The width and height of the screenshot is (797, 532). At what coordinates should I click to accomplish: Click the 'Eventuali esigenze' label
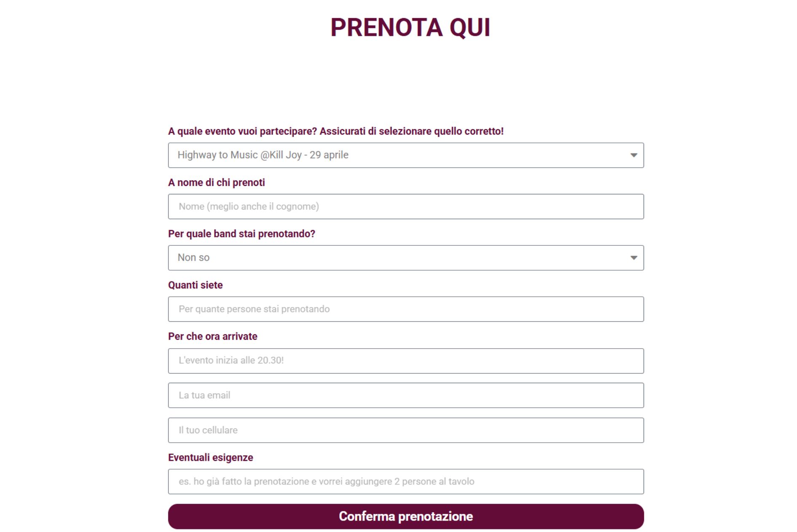pos(210,457)
